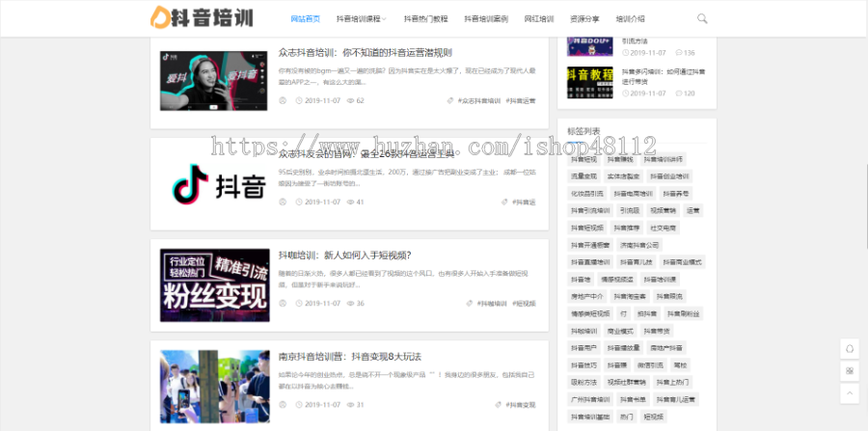Click clock icon of 抖音运营潜规则 article

point(299,100)
